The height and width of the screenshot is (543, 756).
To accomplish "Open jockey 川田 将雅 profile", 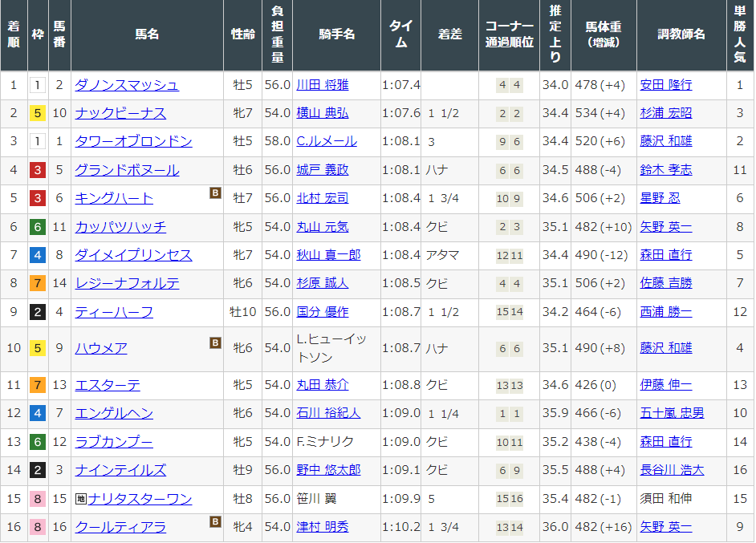I will point(322,85).
